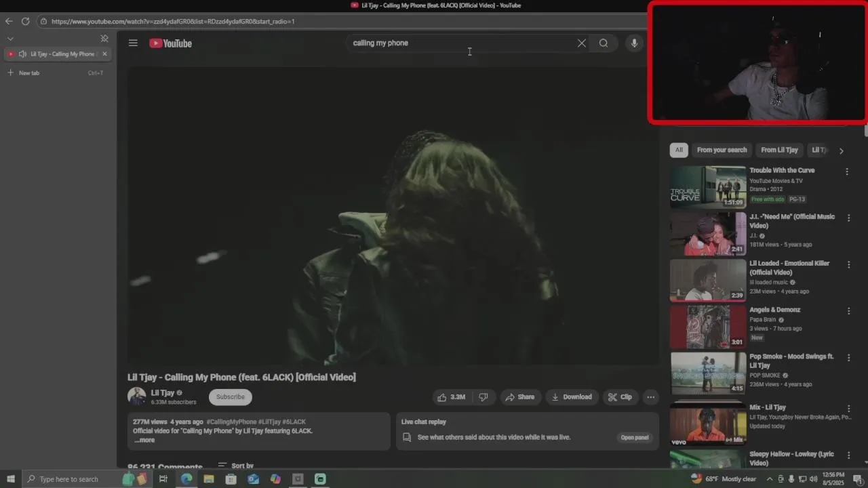Viewport: 868px width, 488px height.
Task: Open options for Pop Smoke Mood Swings
Action: coord(848,357)
